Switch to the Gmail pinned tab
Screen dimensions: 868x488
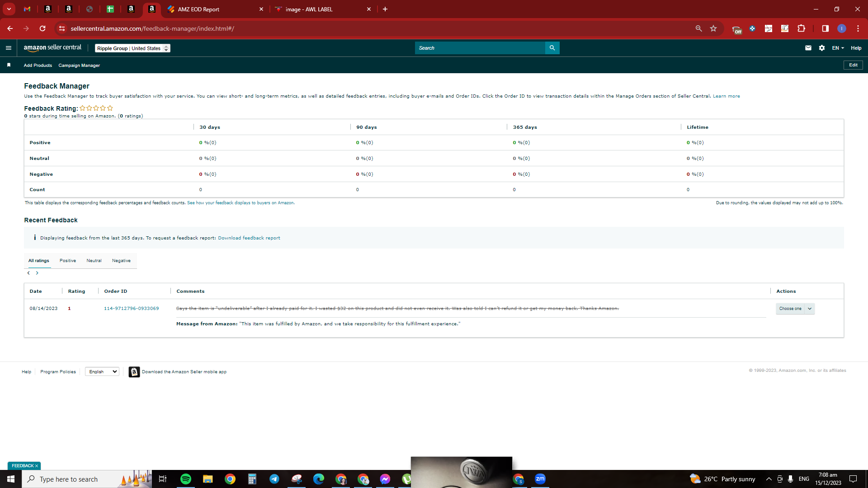27,9
